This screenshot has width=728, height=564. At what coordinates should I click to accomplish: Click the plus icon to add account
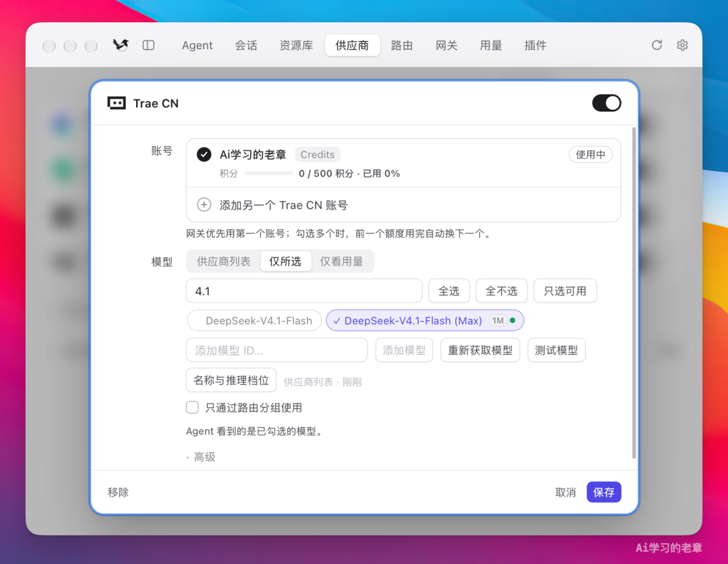click(204, 205)
